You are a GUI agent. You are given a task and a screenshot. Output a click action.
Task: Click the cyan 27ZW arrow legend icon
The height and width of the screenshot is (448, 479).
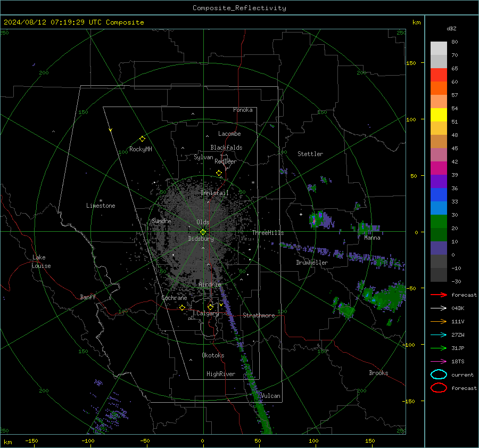439,335
